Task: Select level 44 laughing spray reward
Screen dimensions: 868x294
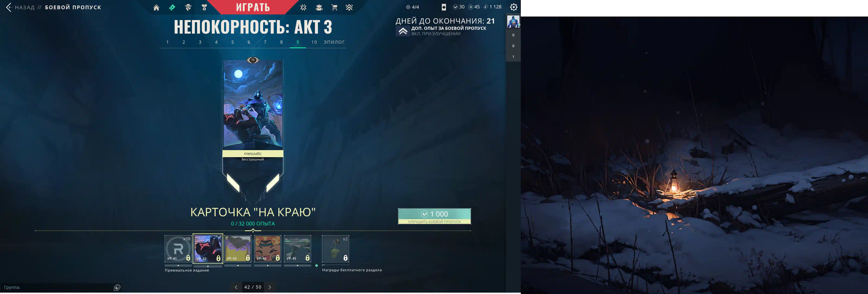Action: [x=267, y=248]
